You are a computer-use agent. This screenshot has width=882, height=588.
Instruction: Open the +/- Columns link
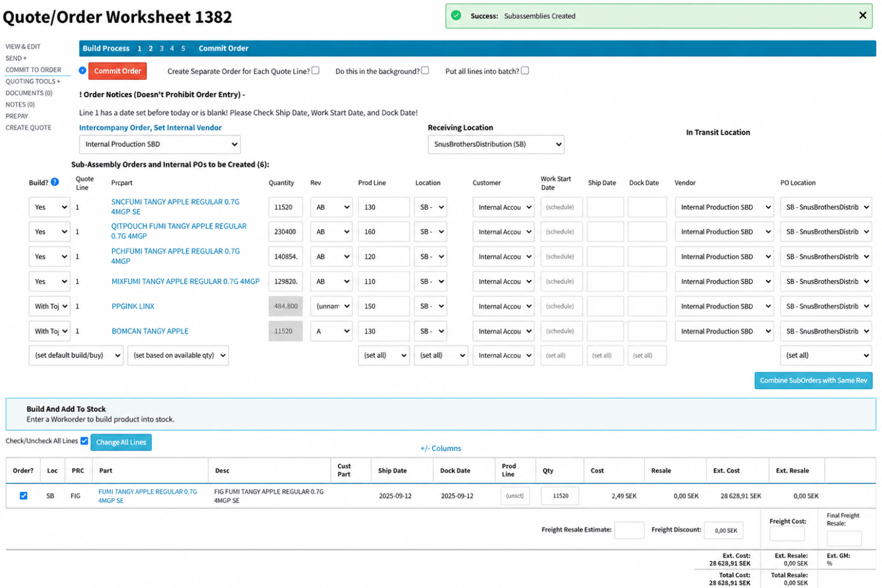(x=440, y=448)
